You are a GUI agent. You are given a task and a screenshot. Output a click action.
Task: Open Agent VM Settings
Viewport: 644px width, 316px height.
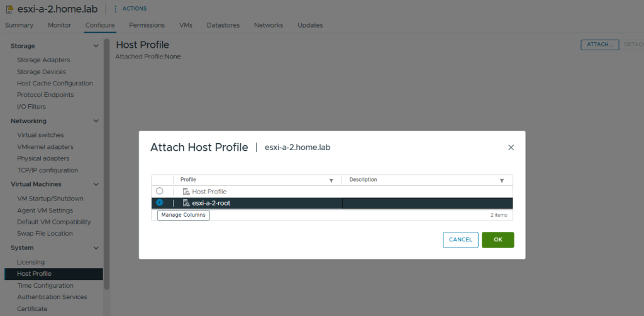click(x=45, y=210)
